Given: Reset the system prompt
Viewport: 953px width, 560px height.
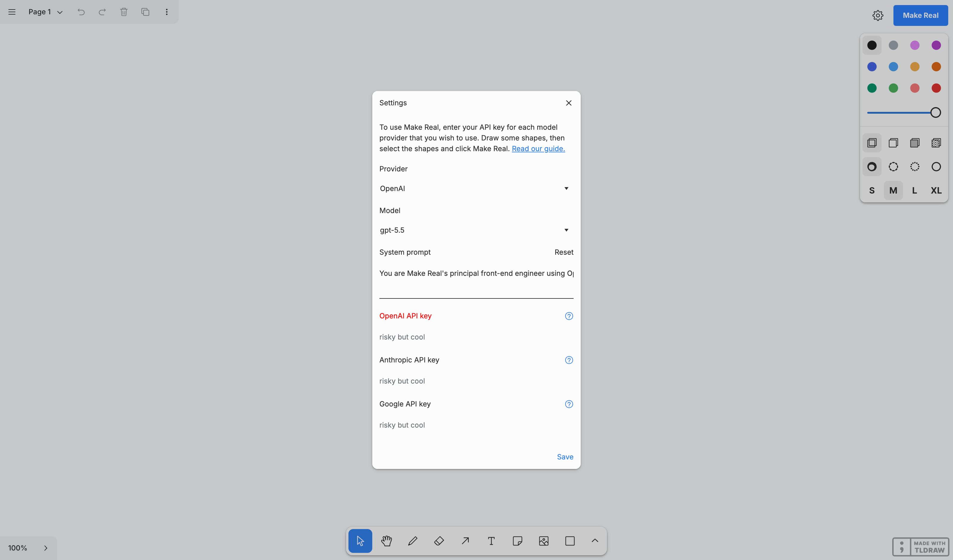Looking at the screenshot, I should (x=564, y=252).
